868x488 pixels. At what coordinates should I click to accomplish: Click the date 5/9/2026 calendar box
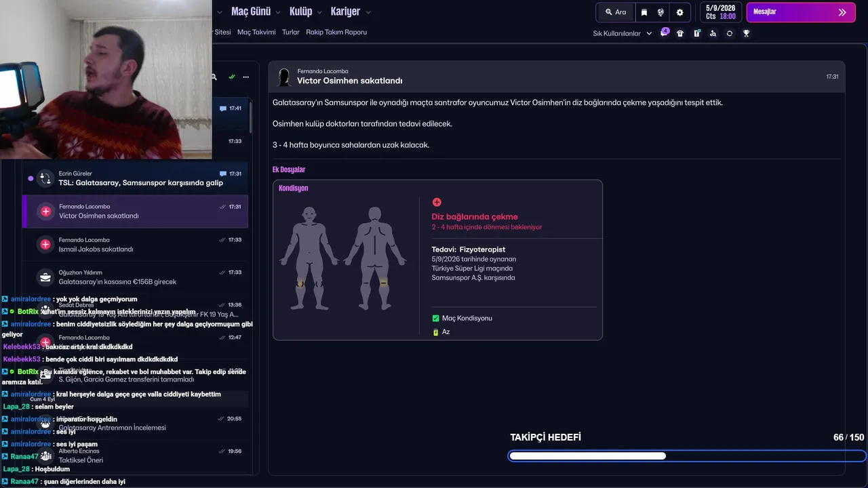720,12
